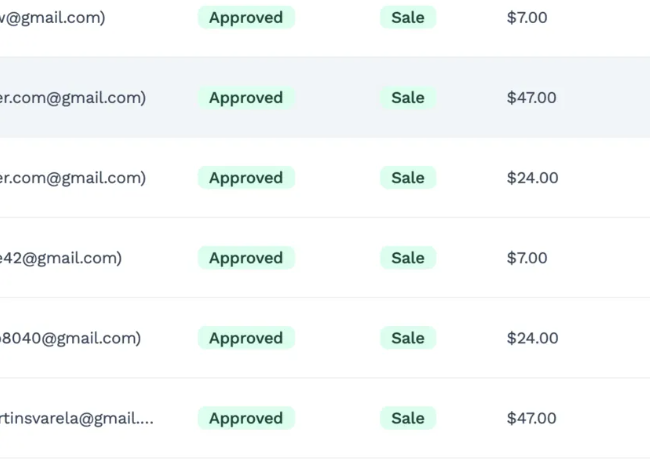Click the Sale tag in the er.com $24.00 row
Image resolution: width=650 pixels, height=466 pixels.
[x=408, y=178]
